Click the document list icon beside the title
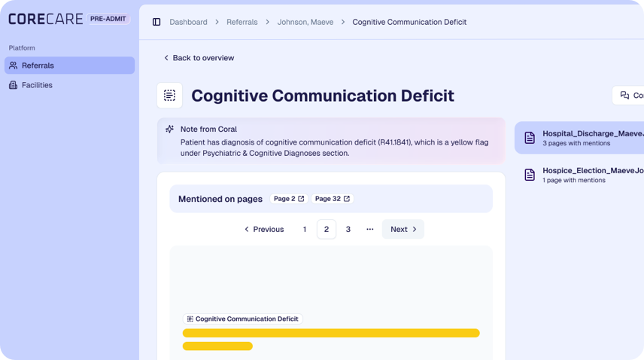 (169, 96)
